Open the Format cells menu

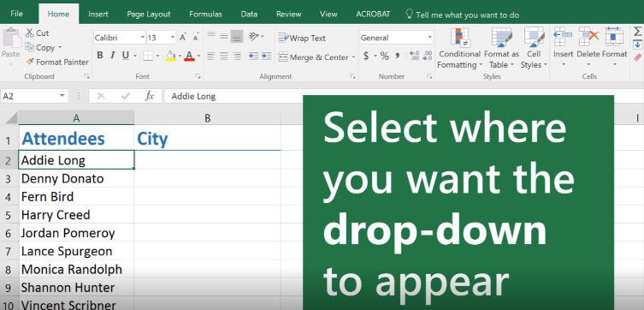tap(614, 48)
